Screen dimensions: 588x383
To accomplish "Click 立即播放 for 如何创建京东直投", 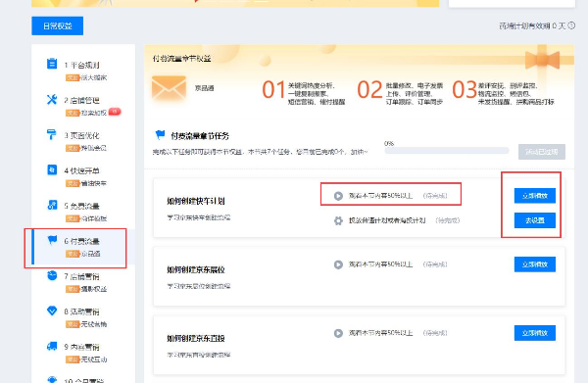I will [x=535, y=333].
